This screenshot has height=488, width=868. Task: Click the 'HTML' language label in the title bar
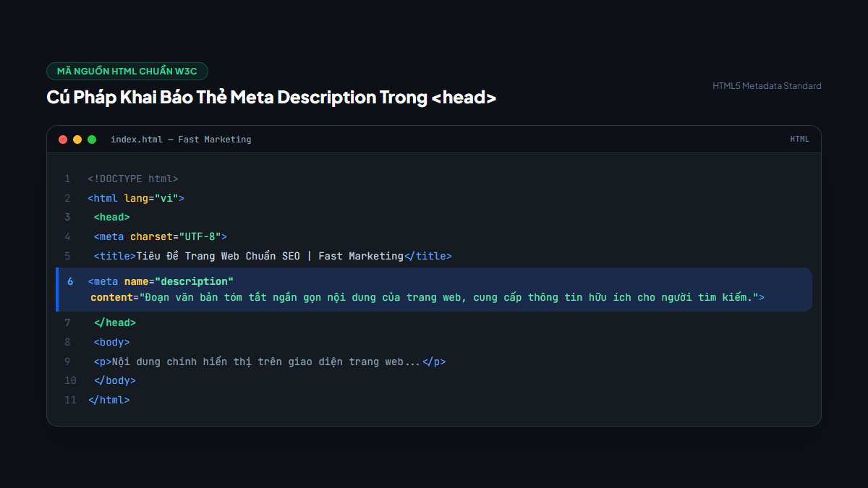coord(799,140)
